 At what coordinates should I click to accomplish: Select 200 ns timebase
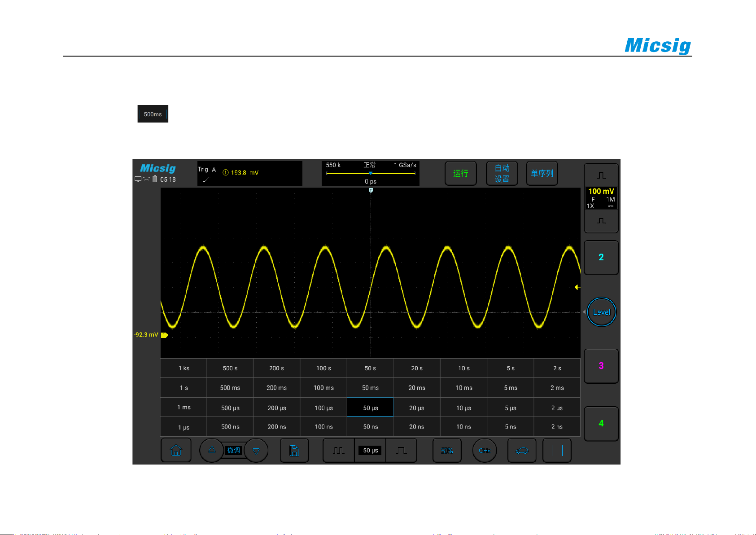[x=277, y=426]
